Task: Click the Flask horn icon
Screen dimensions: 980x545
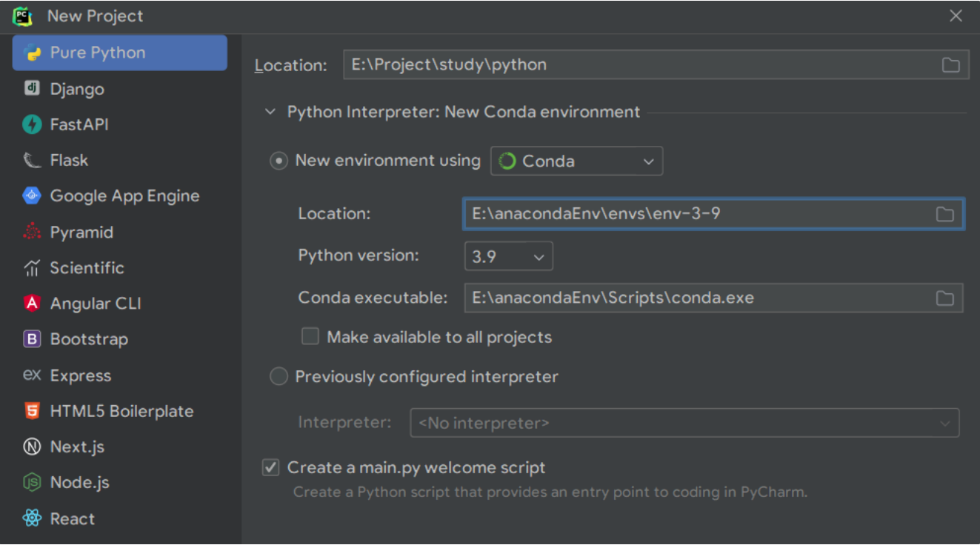Action: [x=32, y=160]
